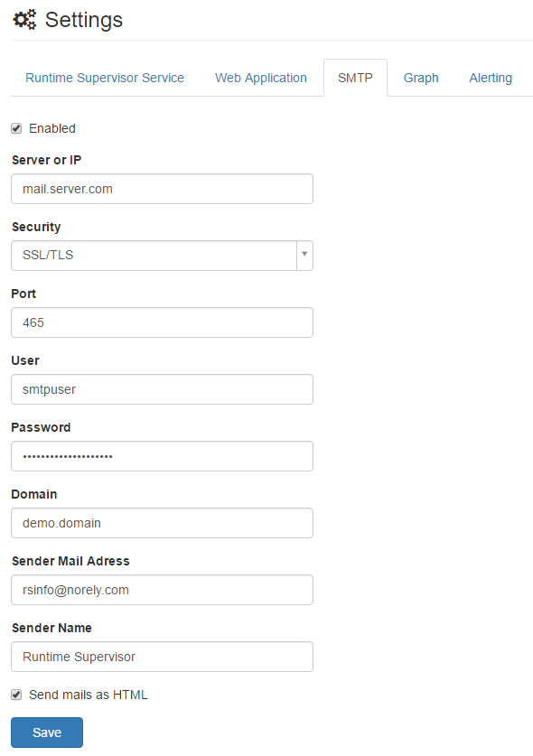Click the Settings gears icon
This screenshot has height=756, width=533.
(24, 19)
